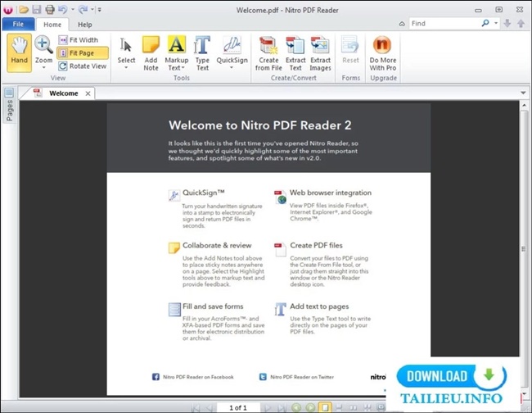This screenshot has width=532, height=413.
Task: Click the Web browser integration heading
Action: click(x=331, y=193)
